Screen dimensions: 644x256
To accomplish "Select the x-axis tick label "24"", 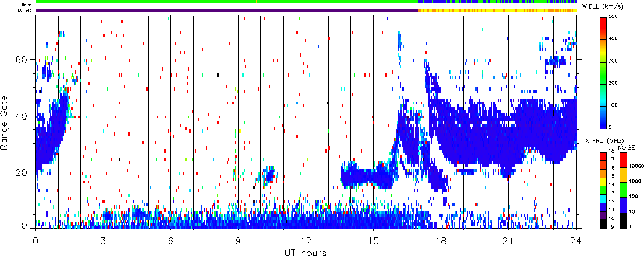I will click(x=576, y=240).
